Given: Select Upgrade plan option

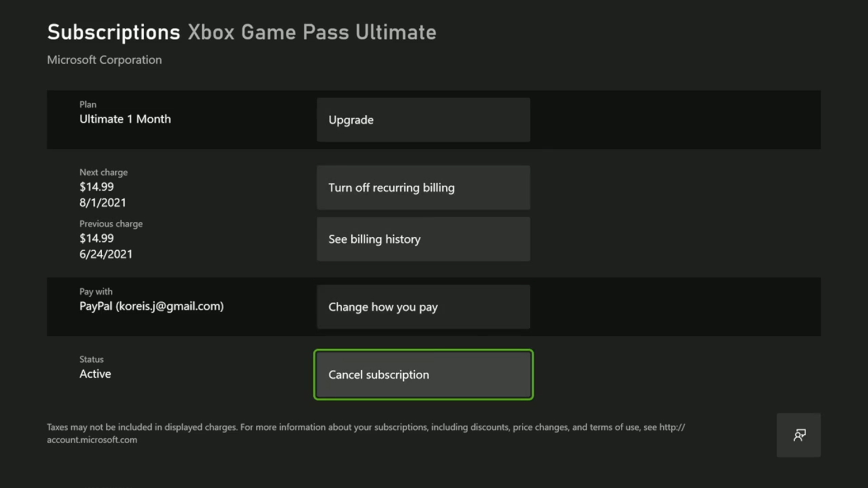Looking at the screenshot, I should (x=424, y=120).
